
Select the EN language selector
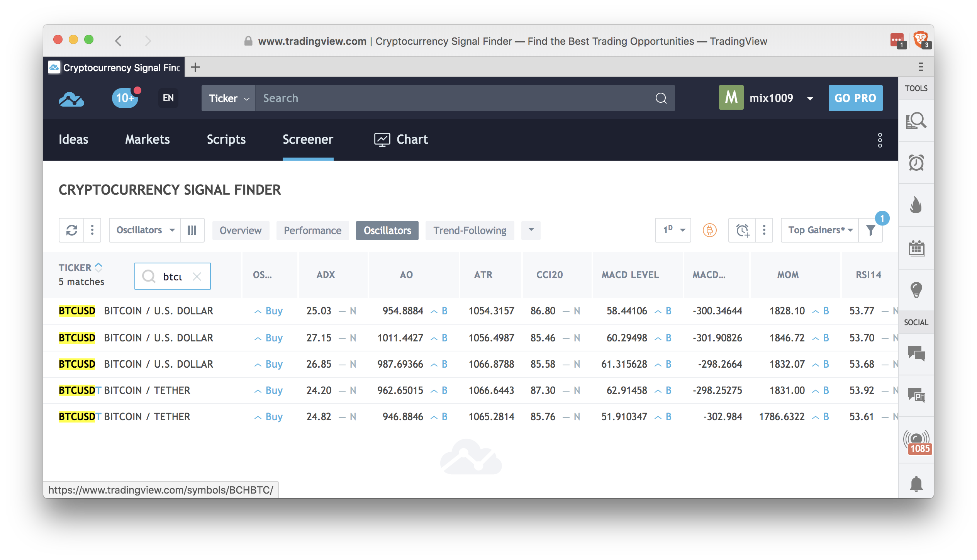(168, 98)
